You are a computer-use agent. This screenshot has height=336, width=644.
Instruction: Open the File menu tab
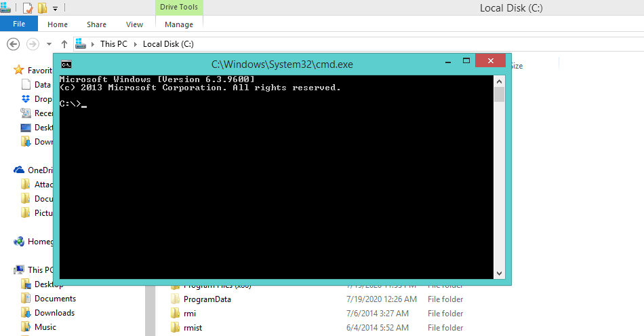coord(19,24)
